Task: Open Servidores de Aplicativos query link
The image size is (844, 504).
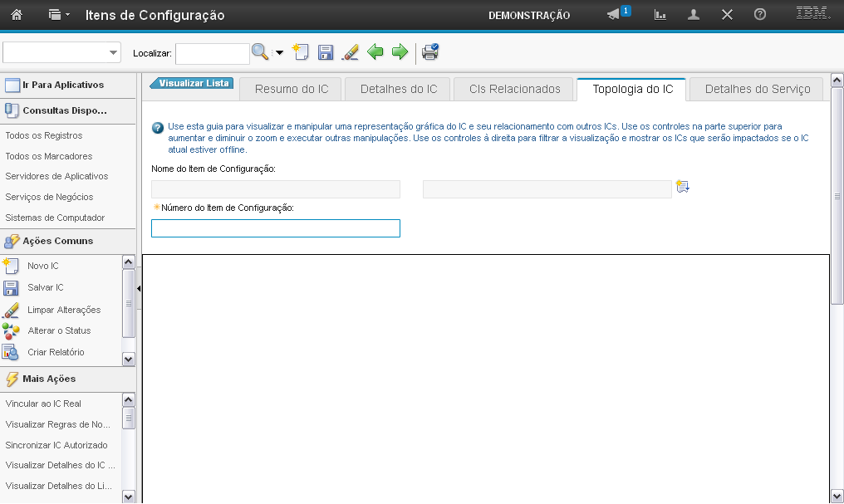Action: click(x=56, y=176)
